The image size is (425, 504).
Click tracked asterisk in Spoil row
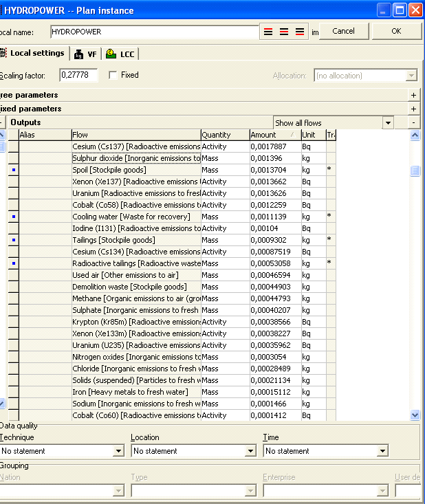tap(329, 169)
